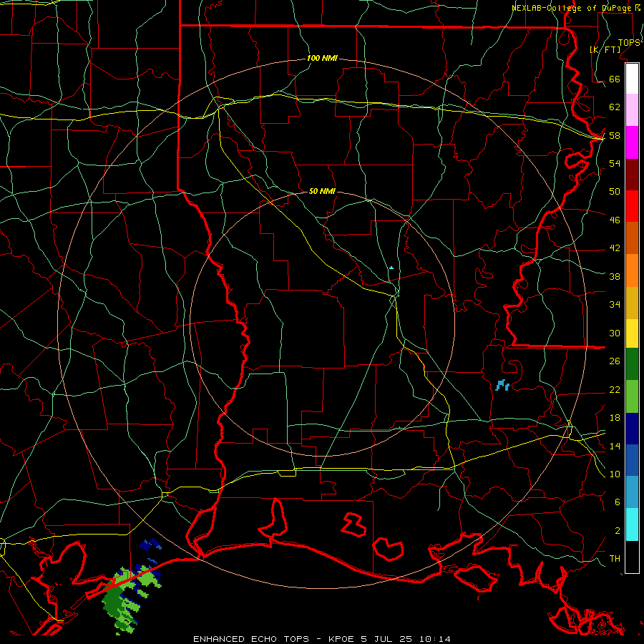Screen dimensions: 644x644
Task: Click the white swatch in the tops legend
Action: tap(632, 79)
